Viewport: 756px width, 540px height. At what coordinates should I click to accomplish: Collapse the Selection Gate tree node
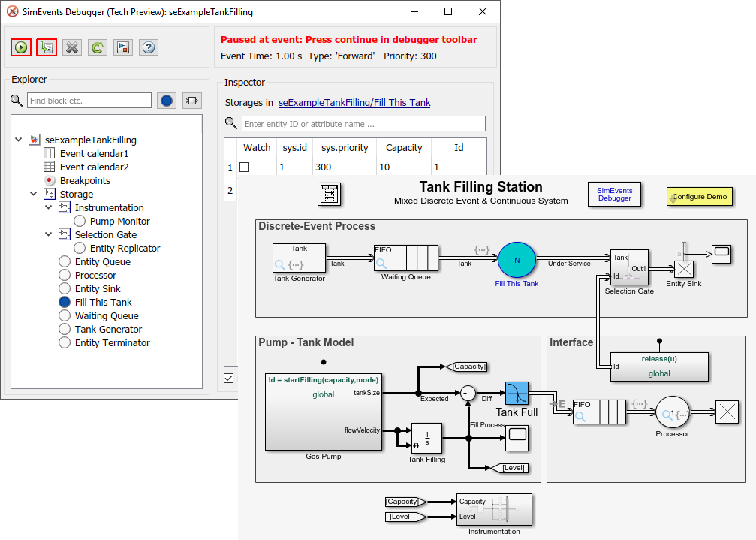[x=47, y=234]
